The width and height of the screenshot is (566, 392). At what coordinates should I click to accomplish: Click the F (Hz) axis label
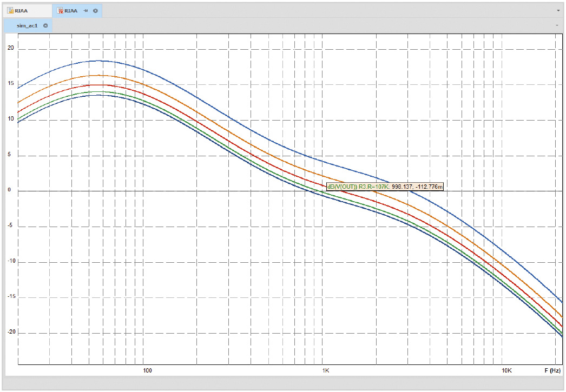point(552,371)
